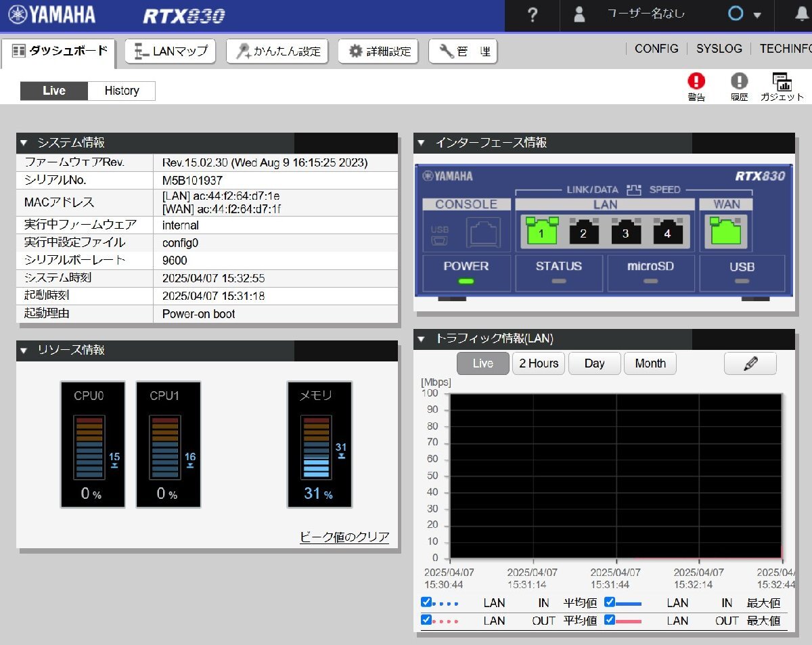
Task: Collapse the システム情報 panel
Action: click(x=24, y=143)
